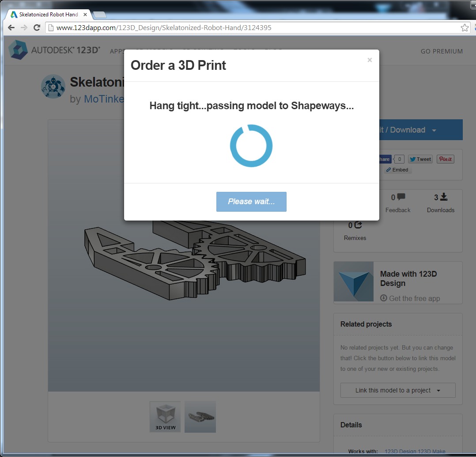This screenshot has height=457, width=476.
Task: Click the browser forward arrow
Action: (24, 28)
